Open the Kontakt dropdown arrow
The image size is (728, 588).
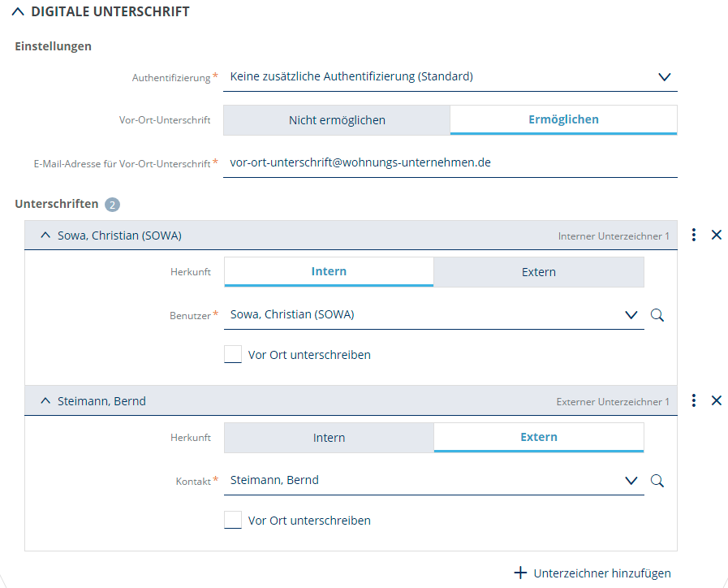pyautogui.click(x=631, y=481)
